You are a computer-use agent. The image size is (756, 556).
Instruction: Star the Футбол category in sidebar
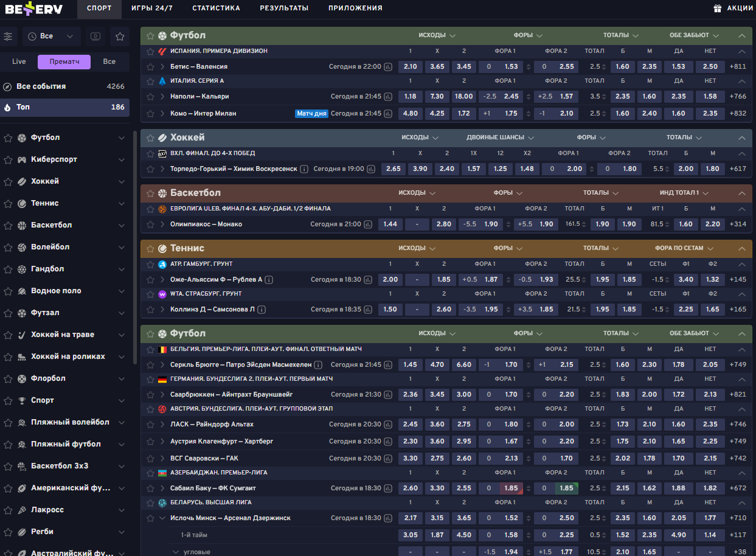[x=8, y=138]
